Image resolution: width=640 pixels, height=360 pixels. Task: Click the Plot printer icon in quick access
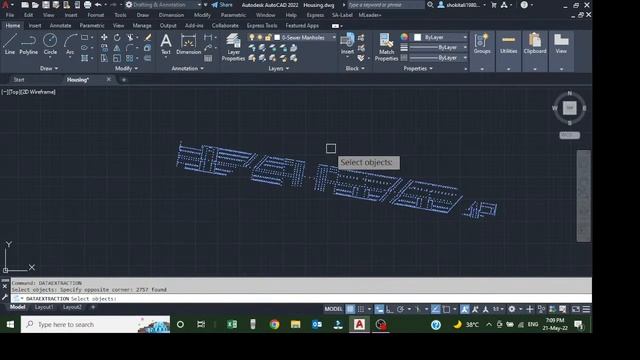click(87, 5)
